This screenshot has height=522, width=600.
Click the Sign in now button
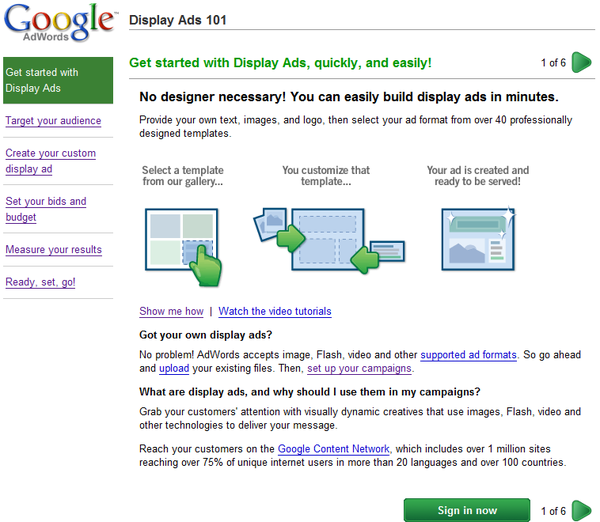(x=467, y=510)
